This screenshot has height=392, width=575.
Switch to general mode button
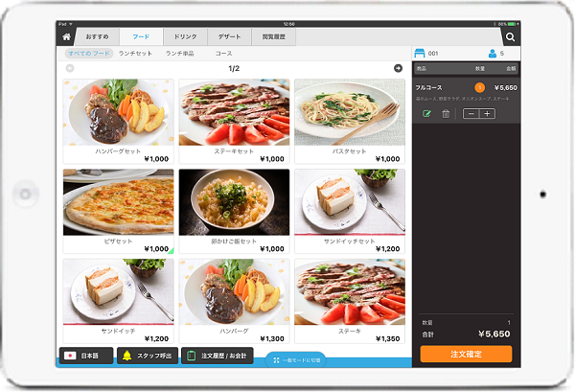tap(295, 360)
